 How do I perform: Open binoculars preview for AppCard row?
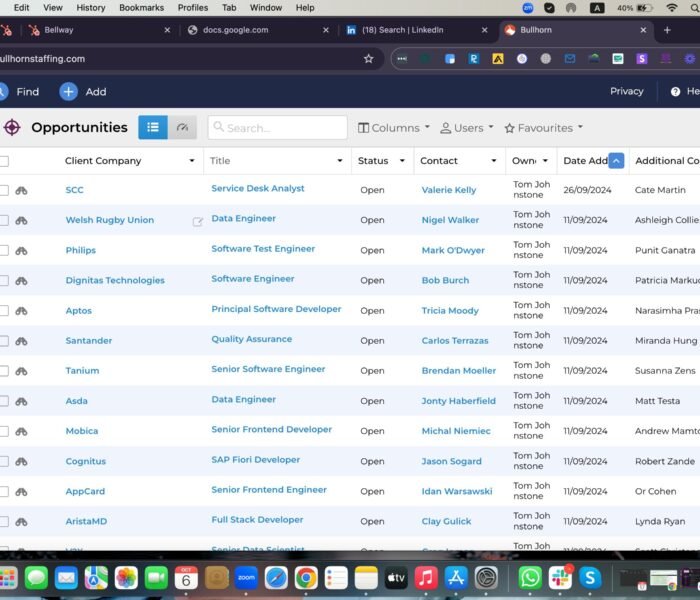coord(21,492)
